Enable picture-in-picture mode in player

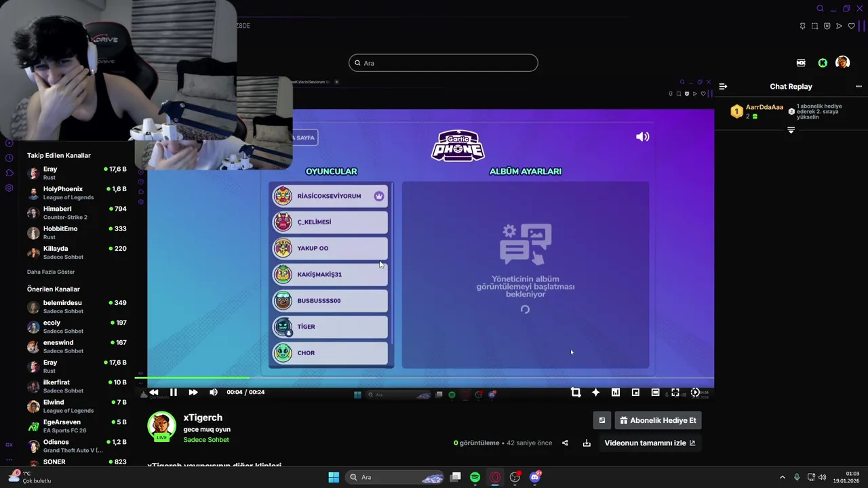click(635, 392)
